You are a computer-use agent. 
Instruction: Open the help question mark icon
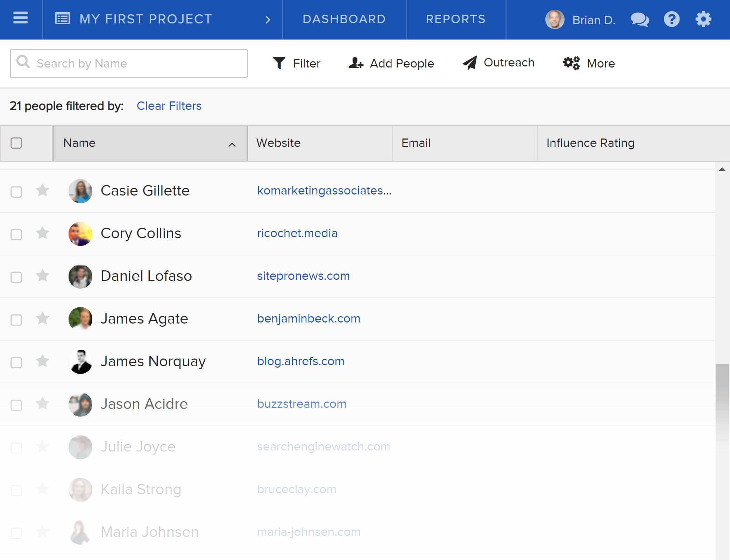pyautogui.click(x=672, y=19)
